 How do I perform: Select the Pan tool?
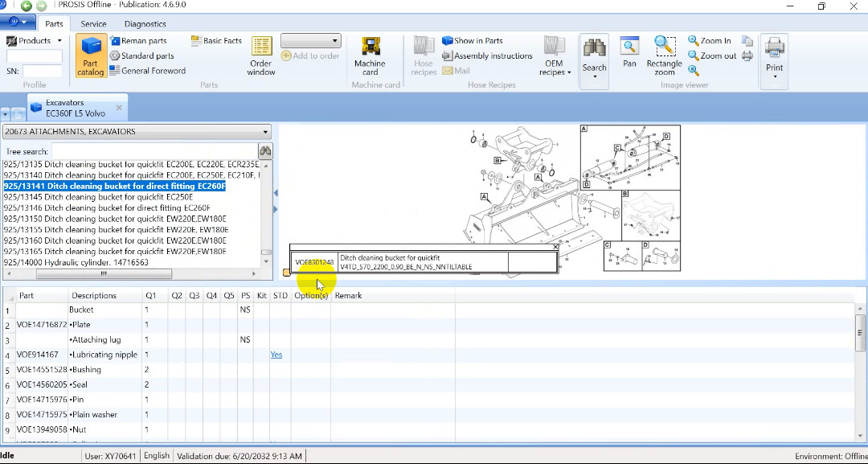[629, 52]
